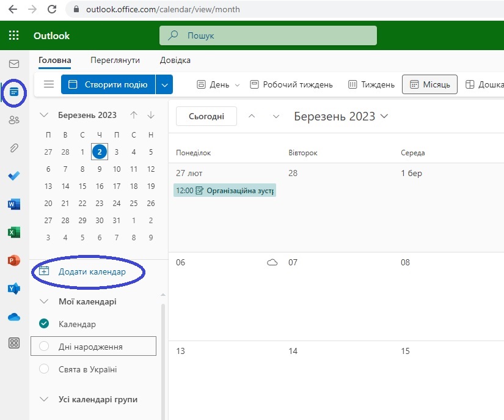Image resolution: width=504 pixels, height=420 pixels.
Task: Open Mail from the left sidebar
Action: (14, 64)
